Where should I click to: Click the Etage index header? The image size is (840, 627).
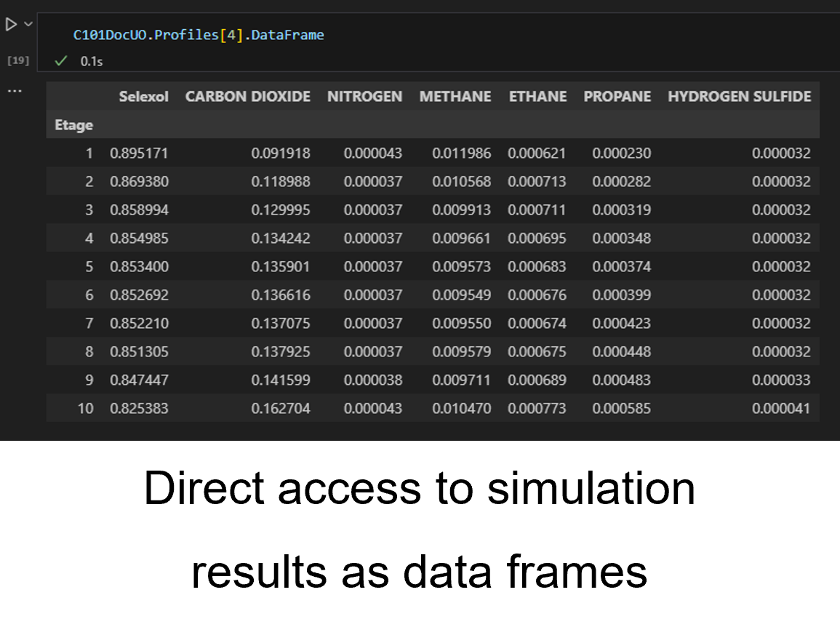point(73,125)
